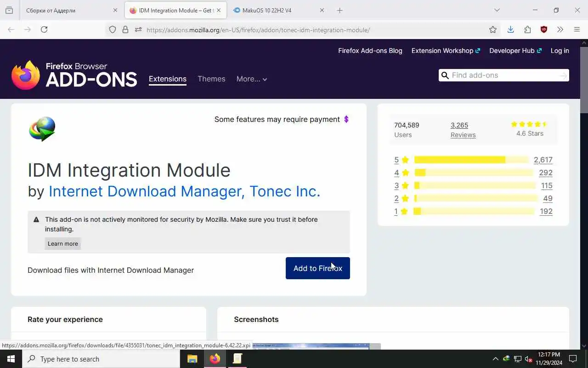This screenshot has width=588, height=368.
Task: View site security padlock info
Action: pyautogui.click(x=125, y=29)
